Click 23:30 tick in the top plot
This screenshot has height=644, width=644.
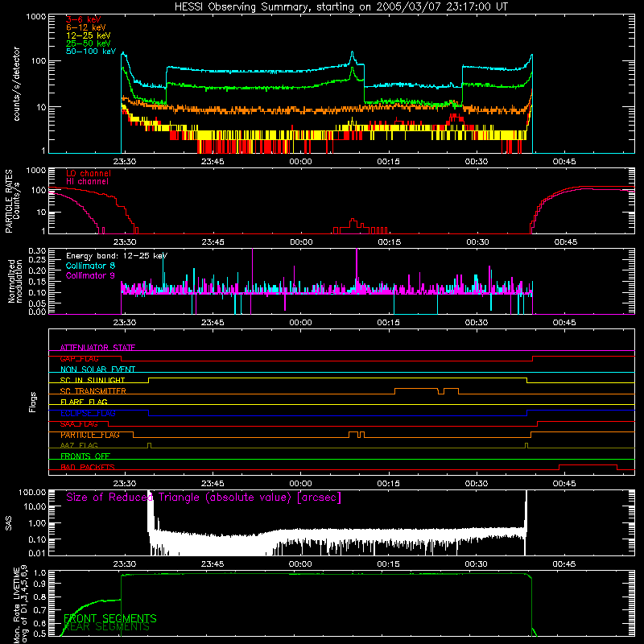125,162
